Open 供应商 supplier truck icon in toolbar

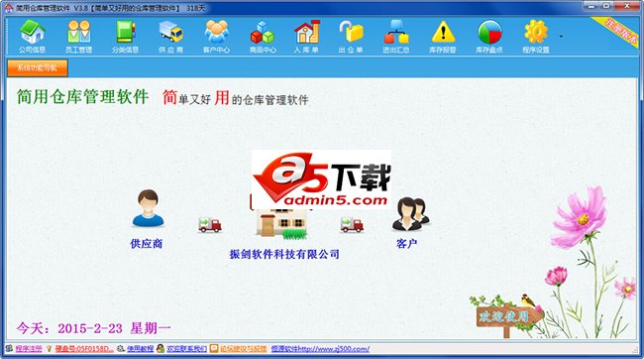170,37
